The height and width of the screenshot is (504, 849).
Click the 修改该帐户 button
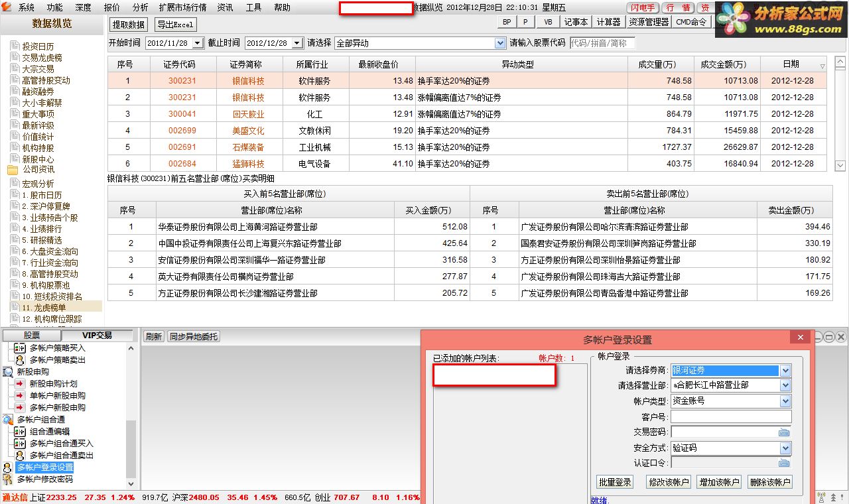click(x=669, y=482)
